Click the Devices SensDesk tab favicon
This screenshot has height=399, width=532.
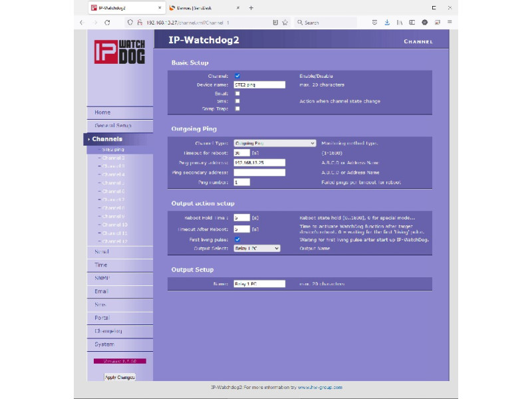(x=172, y=8)
